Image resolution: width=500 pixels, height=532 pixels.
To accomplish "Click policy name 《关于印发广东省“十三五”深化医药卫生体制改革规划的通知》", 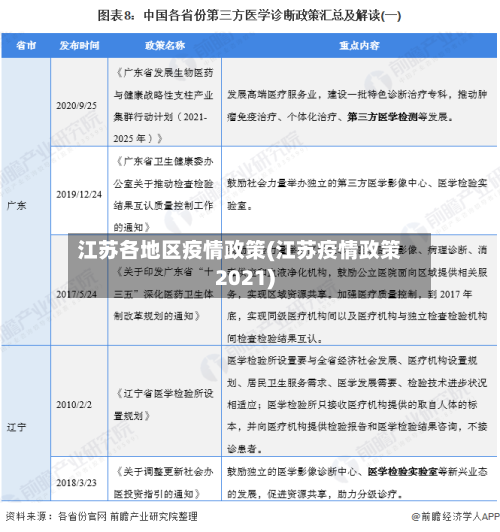I will [x=164, y=294].
